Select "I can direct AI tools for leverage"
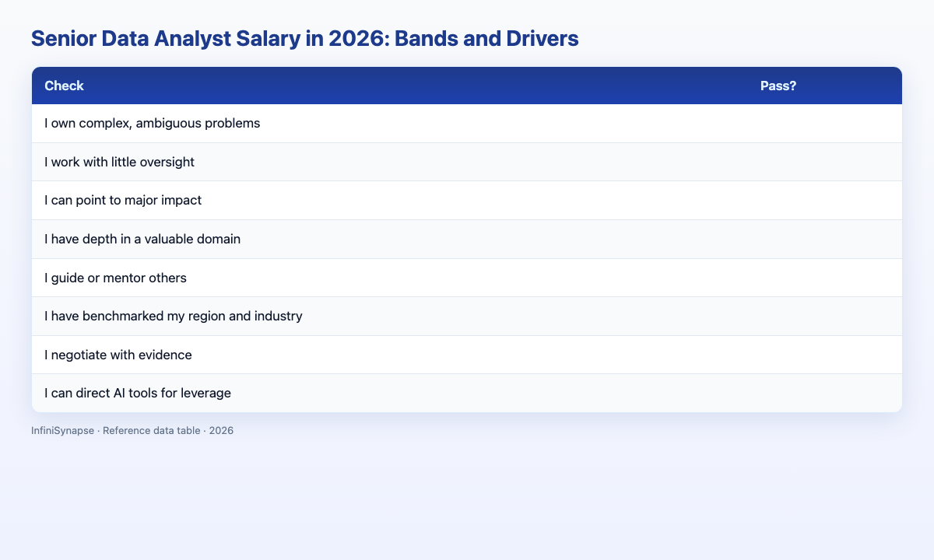Screen dimensions: 934x560 point(467,393)
